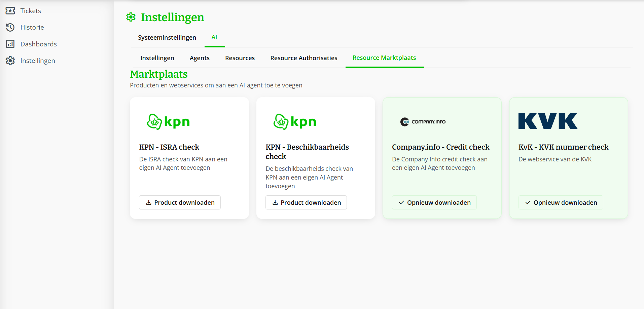Click Dashboards label in sidebar

tap(38, 44)
